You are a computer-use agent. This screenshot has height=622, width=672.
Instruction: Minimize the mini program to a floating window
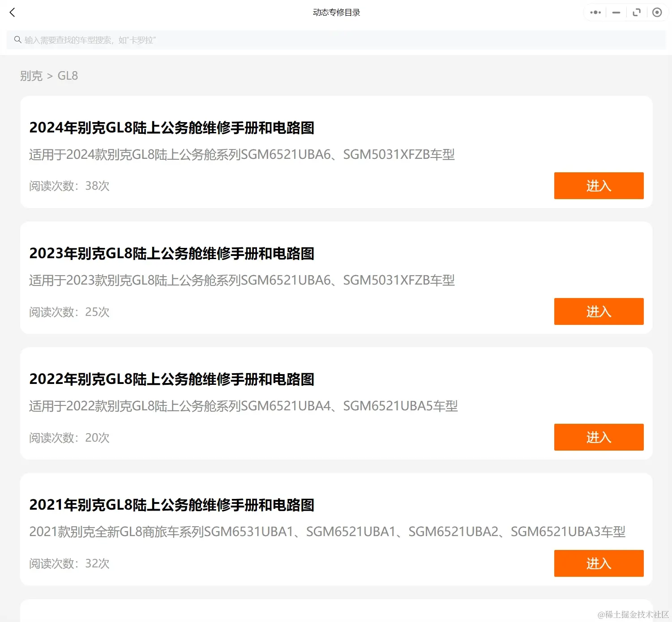click(x=616, y=12)
